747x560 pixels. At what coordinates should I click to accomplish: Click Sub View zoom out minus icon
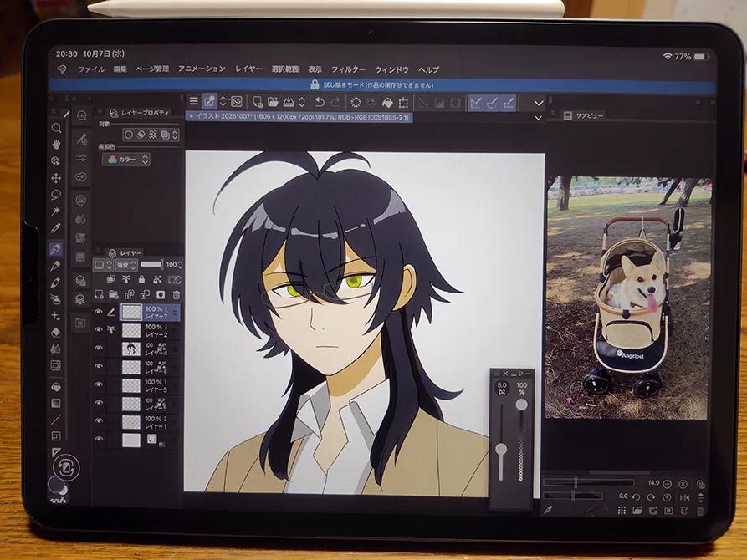point(668,484)
